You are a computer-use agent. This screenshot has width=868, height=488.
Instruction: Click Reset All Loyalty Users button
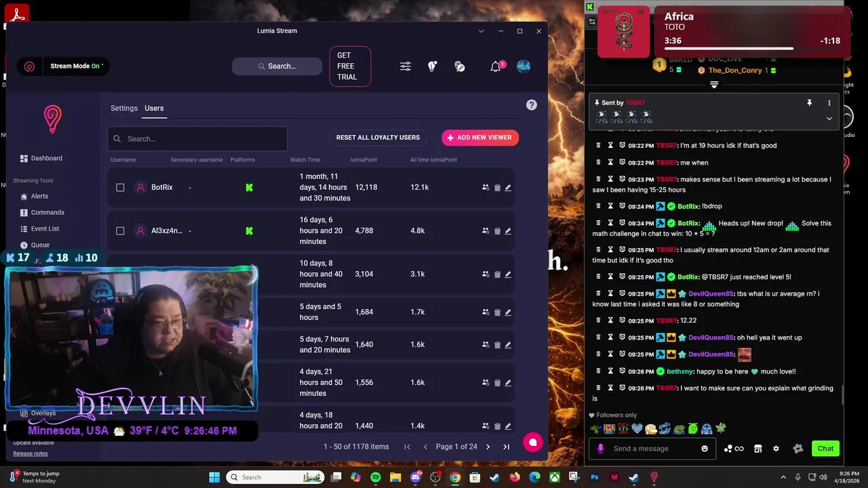tap(378, 138)
